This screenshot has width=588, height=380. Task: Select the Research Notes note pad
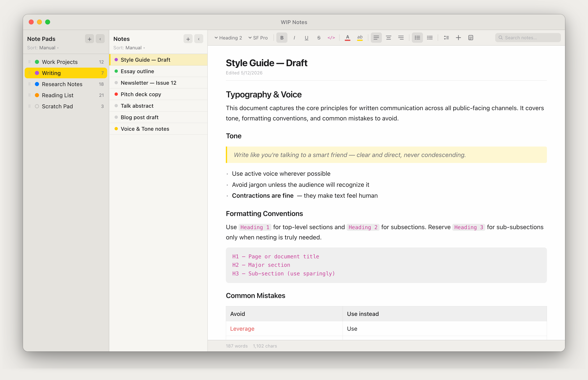(66, 84)
